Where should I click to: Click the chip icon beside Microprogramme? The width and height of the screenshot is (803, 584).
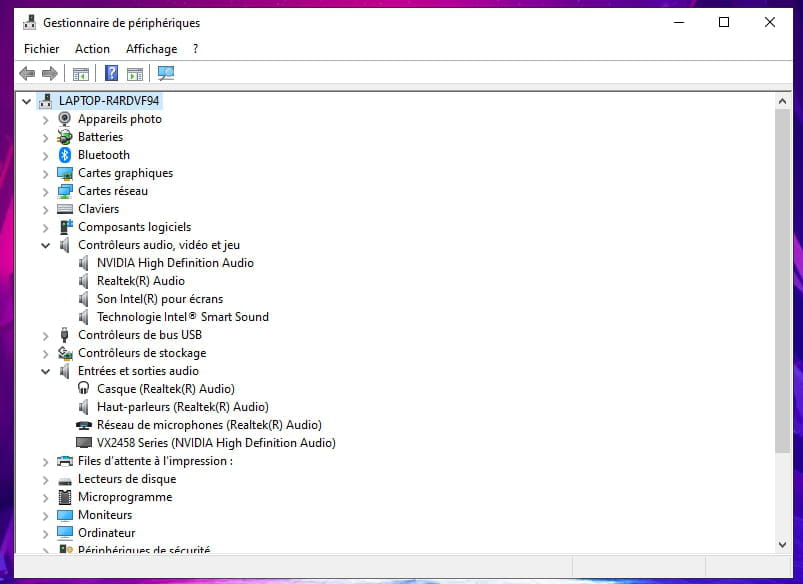click(x=65, y=497)
